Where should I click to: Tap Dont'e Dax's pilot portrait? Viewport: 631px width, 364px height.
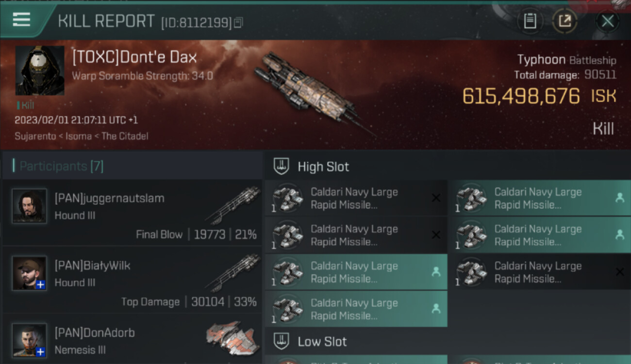[40, 71]
